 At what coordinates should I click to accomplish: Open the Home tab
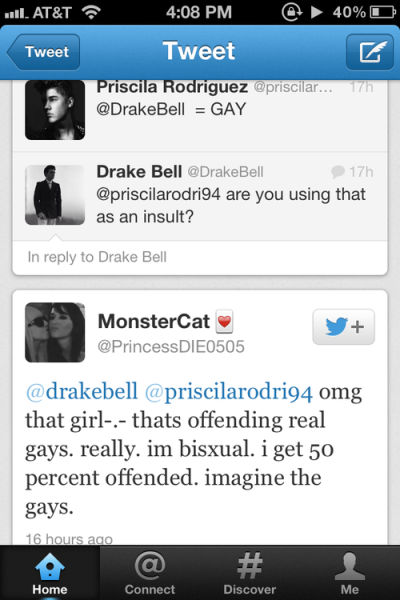point(50,573)
